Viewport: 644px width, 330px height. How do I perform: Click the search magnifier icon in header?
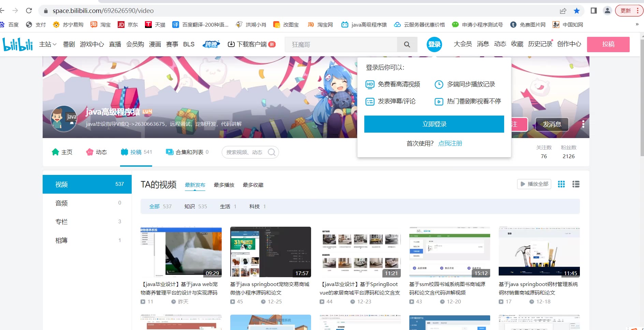[407, 44]
